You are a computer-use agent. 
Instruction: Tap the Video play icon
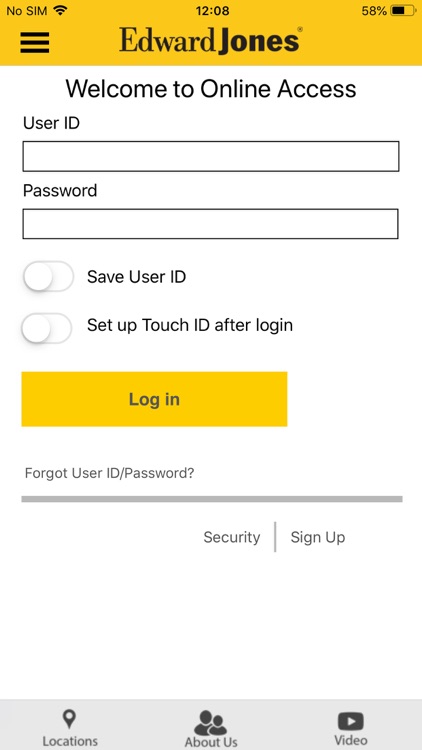pyautogui.click(x=351, y=721)
